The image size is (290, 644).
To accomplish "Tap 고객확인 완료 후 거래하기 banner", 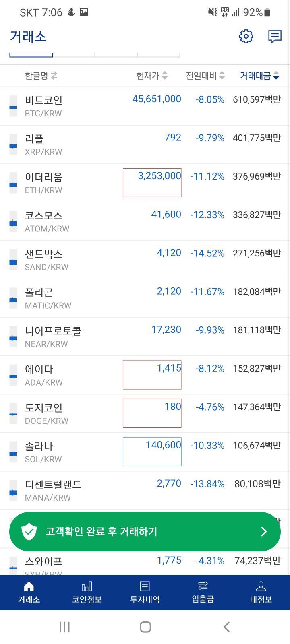I will coord(145,532).
